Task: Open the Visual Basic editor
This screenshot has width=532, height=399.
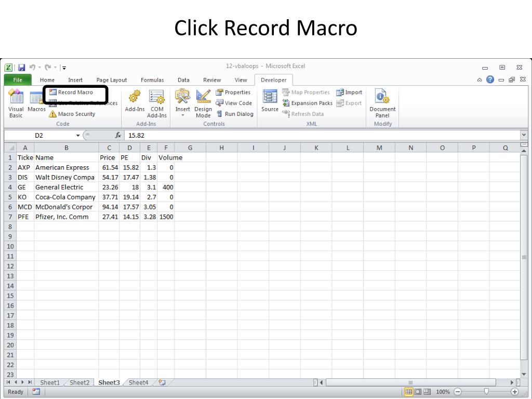Action: point(16,103)
